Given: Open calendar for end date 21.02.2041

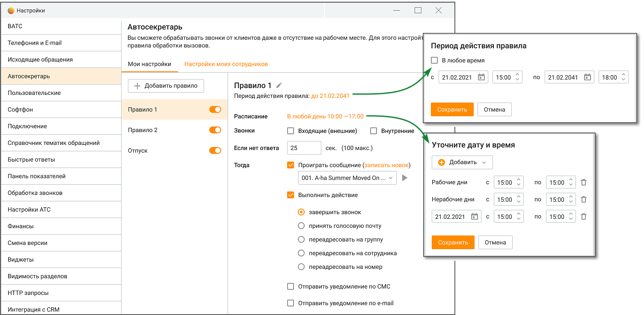Looking at the screenshot, I should click(588, 77).
